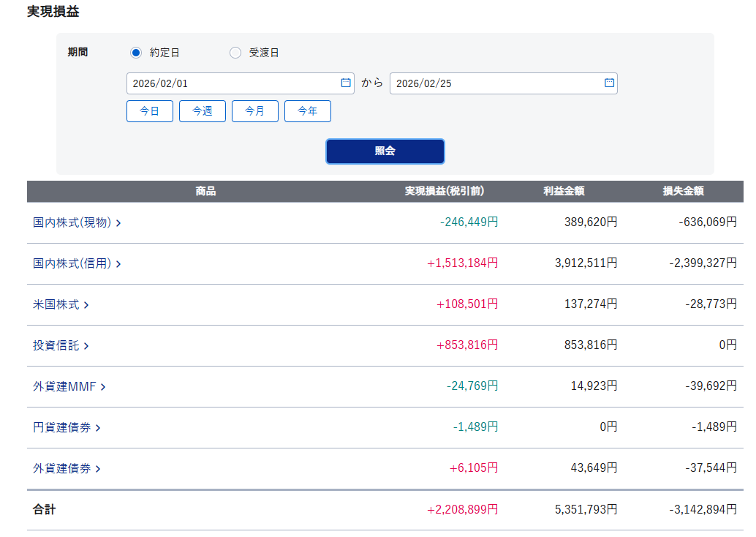Screen dimensions: 756x537
Task: Expand chevron next to 外貨建債券
Action: click(98, 469)
